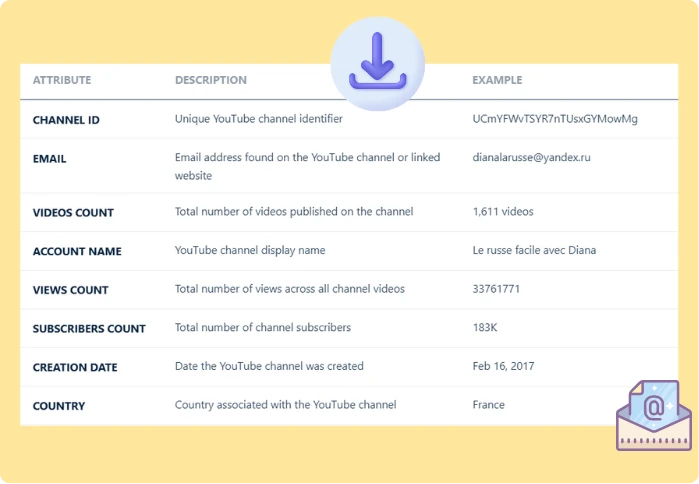Viewport: 699px width, 484px height.
Task: Select the CREATION DATE attribute label
Action: point(75,367)
